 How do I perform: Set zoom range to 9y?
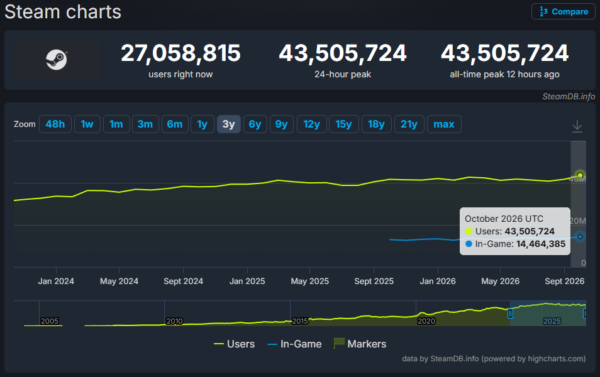pyautogui.click(x=281, y=124)
